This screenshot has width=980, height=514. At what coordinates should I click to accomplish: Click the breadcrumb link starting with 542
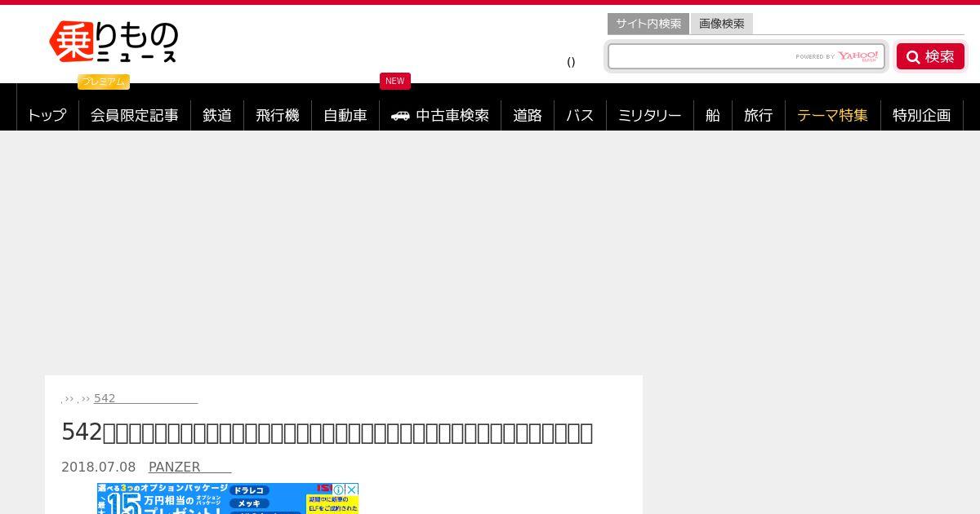tap(145, 398)
